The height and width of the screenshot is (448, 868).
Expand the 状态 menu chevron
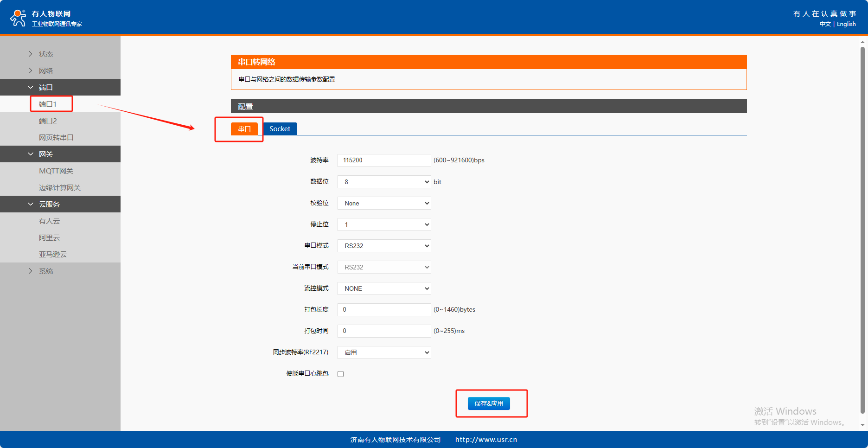tap(31, 54)
